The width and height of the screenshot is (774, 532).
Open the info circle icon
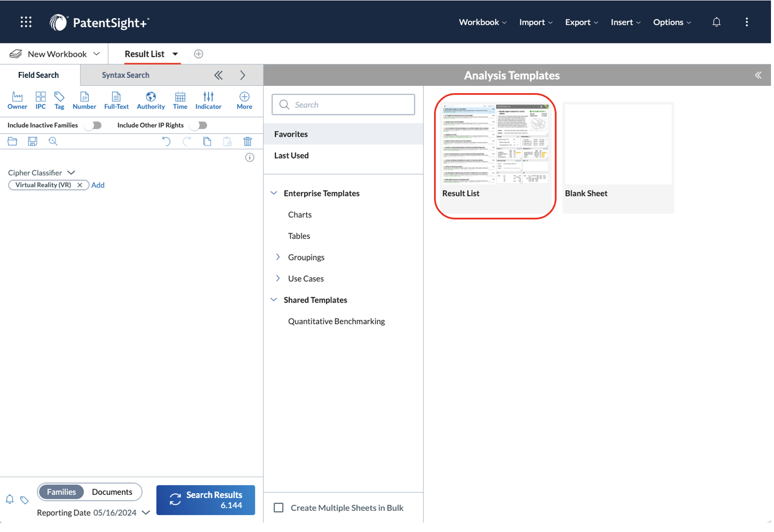click(x=249, y=157)
